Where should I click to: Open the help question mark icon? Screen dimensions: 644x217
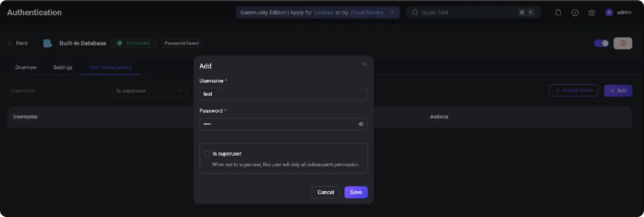(x=575, y=13)
